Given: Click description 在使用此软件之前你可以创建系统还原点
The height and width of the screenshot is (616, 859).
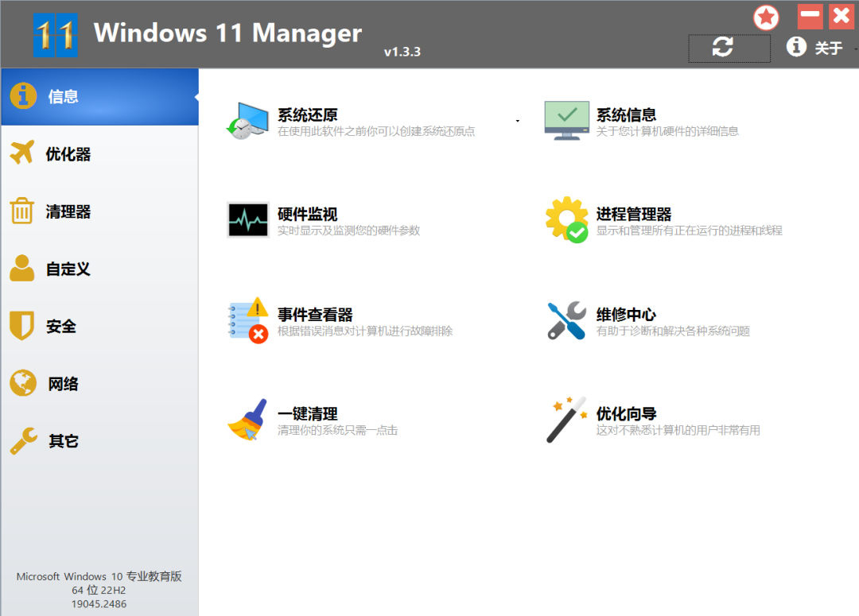Looking at the screenshot, I should [x=375, y=131].
